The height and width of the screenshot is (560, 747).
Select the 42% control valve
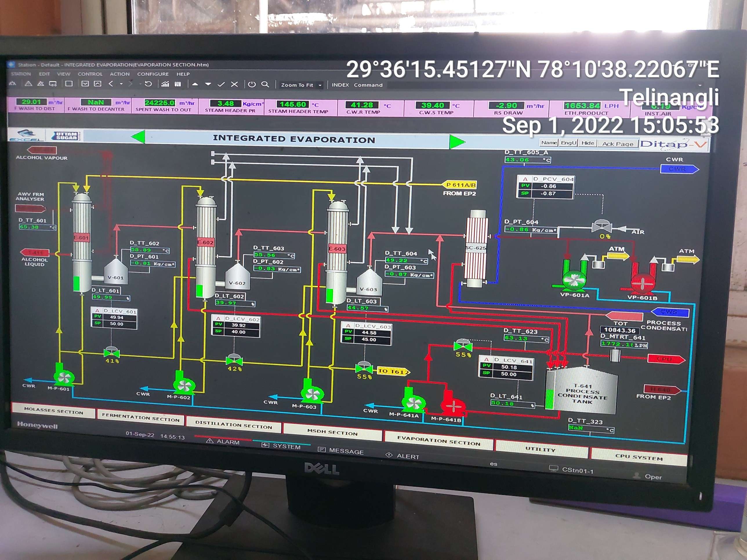pyautogui.click(x=234, y=360)
